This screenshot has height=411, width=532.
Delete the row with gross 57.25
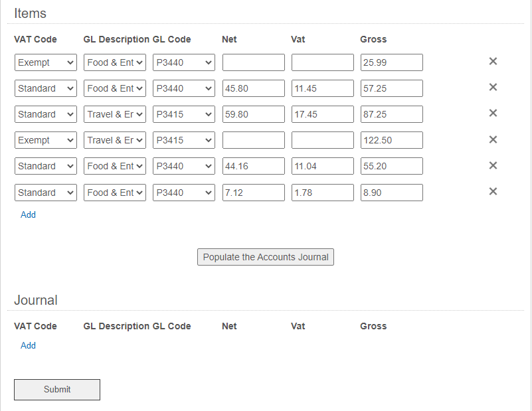pos(493,88)
